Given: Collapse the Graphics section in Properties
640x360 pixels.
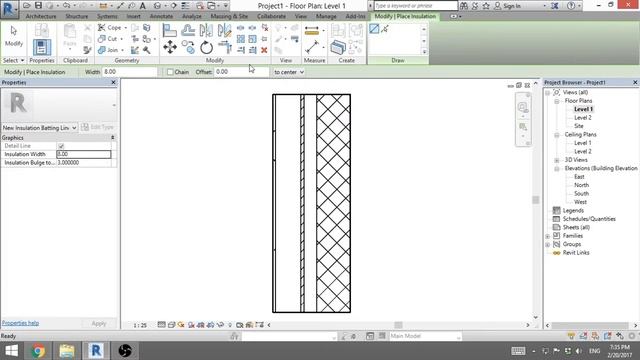Looking at the screenshot, I should pos(113,138).
